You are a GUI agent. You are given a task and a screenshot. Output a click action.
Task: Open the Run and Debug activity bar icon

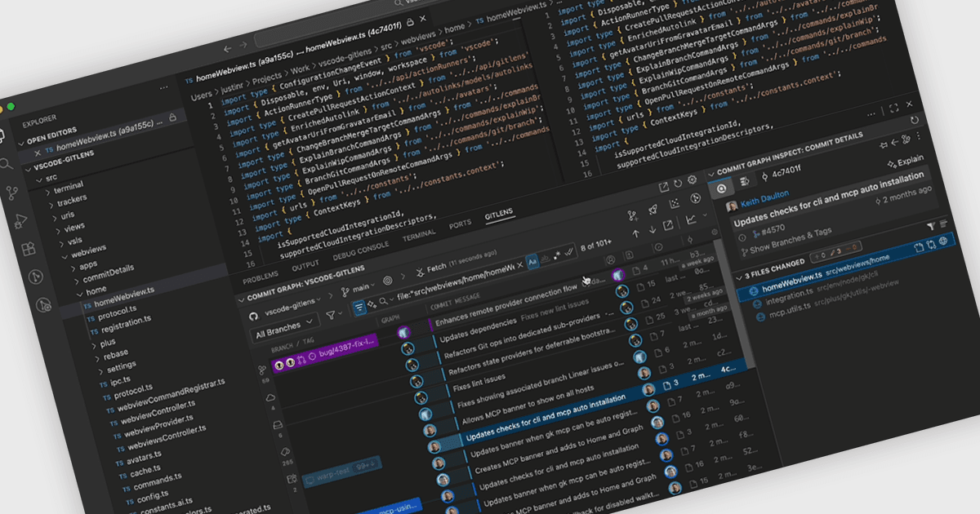tap(20, 222)
